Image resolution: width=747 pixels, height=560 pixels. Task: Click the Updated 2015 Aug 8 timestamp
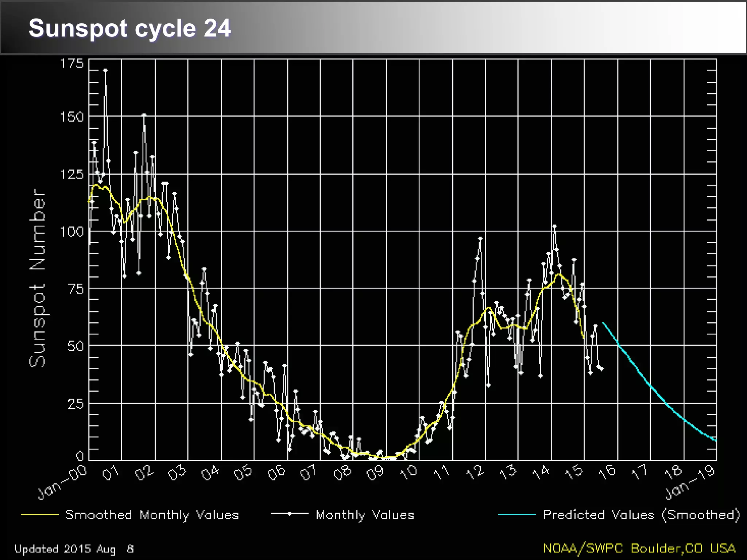tap(74, 549)
